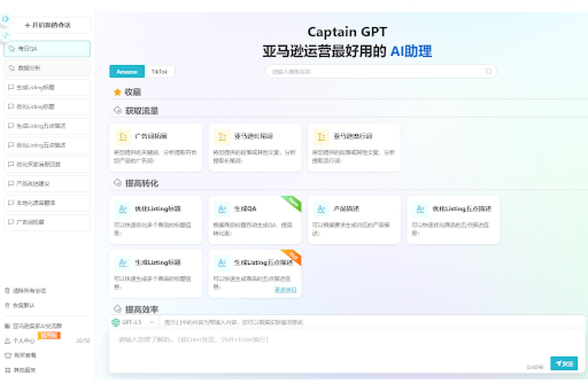Collapse the sidebar with the cyan arrow icon
Screen dimensions: 588x392
[x=5, y=18]
